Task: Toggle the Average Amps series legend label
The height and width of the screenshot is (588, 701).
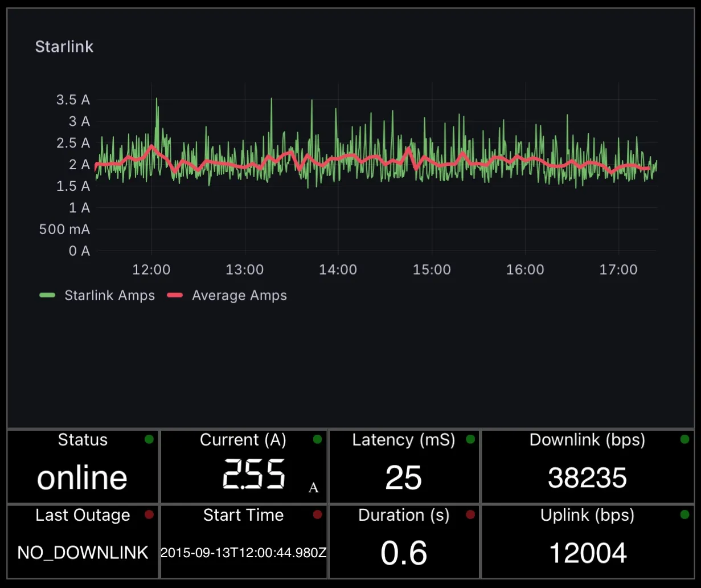Action: coord(239,295)
